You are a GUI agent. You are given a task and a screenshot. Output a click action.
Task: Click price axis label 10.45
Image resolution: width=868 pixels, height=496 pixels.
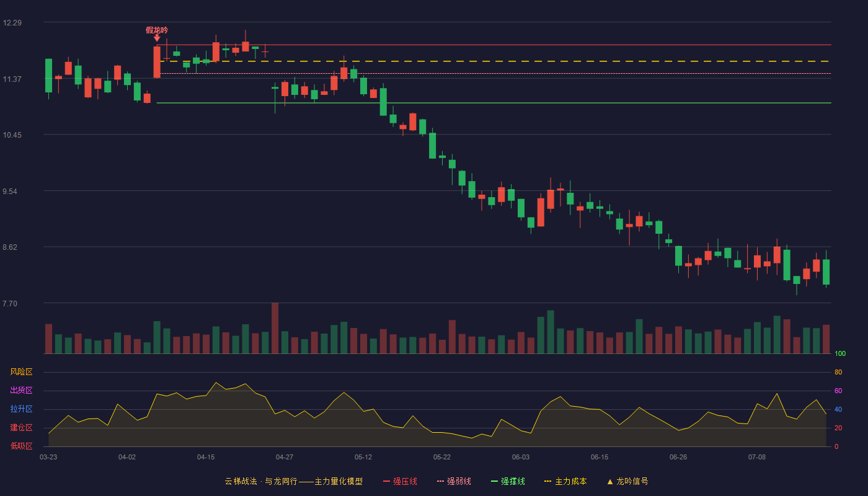(x=12, y=135)
